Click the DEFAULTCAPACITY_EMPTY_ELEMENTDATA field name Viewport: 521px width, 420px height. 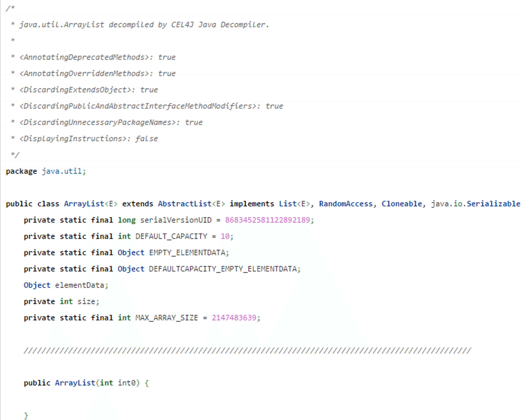[x=223, y=269]
